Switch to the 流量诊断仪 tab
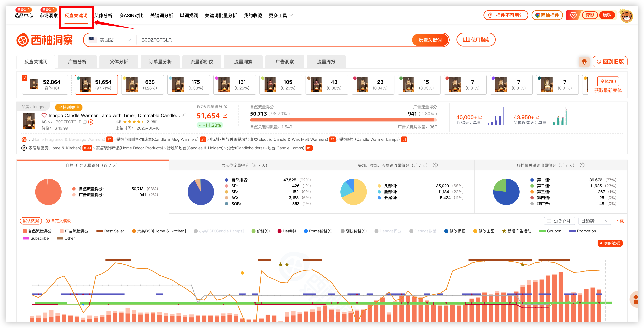This screenshot has height=328, width=644. point(202,62)
